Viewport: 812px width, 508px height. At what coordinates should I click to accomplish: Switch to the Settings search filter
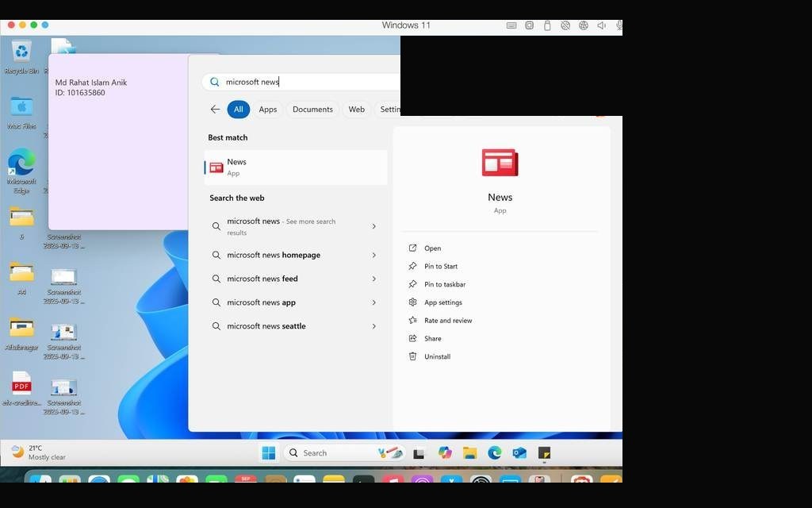(x=387, y=110)
